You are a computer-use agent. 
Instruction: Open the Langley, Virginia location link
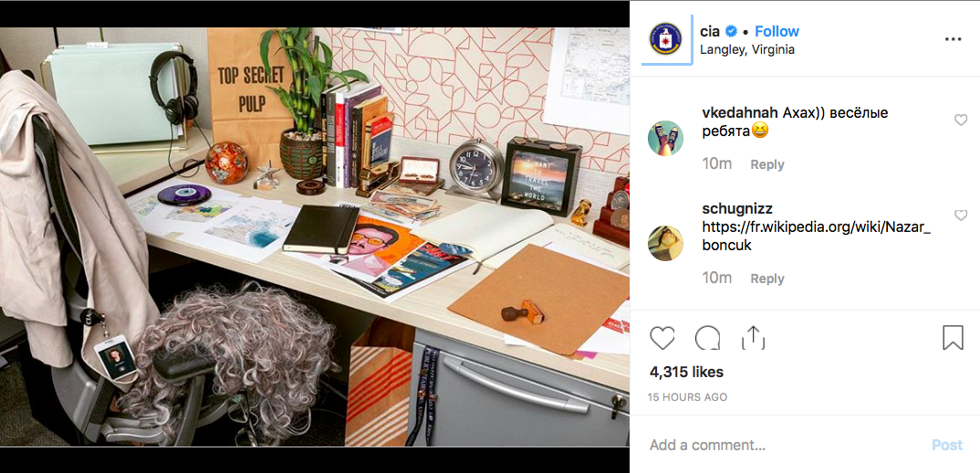[x=747, y=50]
